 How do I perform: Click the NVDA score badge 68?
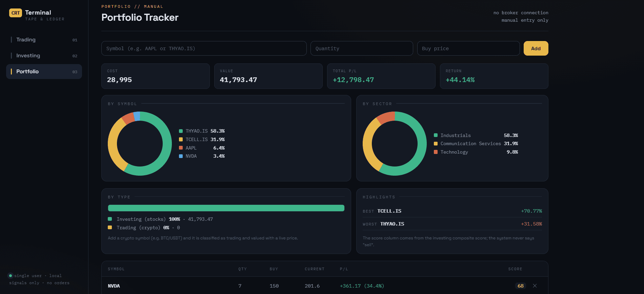click(520, 286)
